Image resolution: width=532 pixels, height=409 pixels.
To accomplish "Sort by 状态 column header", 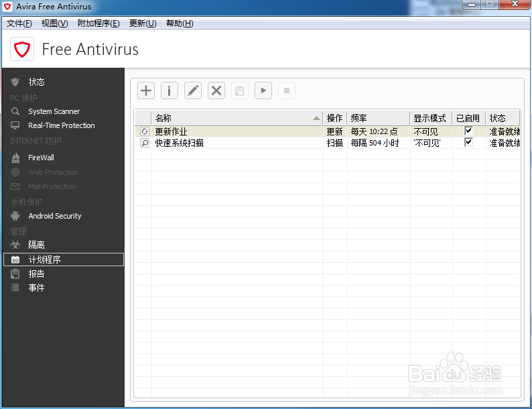I will coord(503,118).
